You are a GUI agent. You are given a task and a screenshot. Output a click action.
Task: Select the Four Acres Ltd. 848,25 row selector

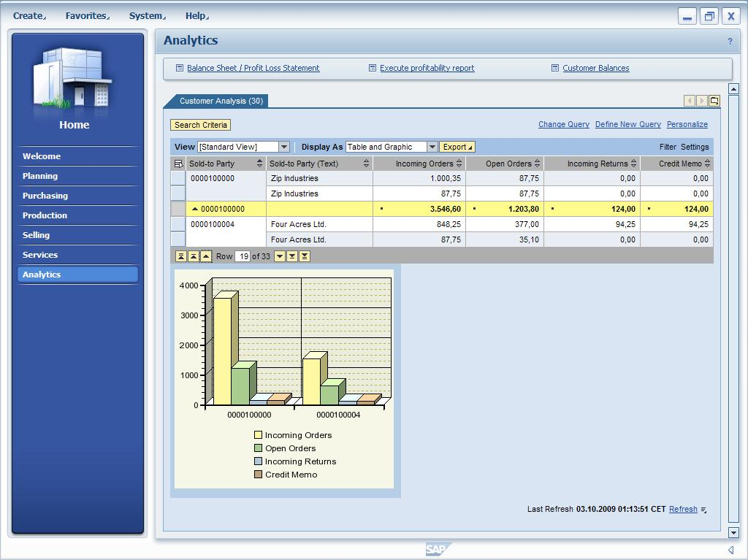click(178, 224)
